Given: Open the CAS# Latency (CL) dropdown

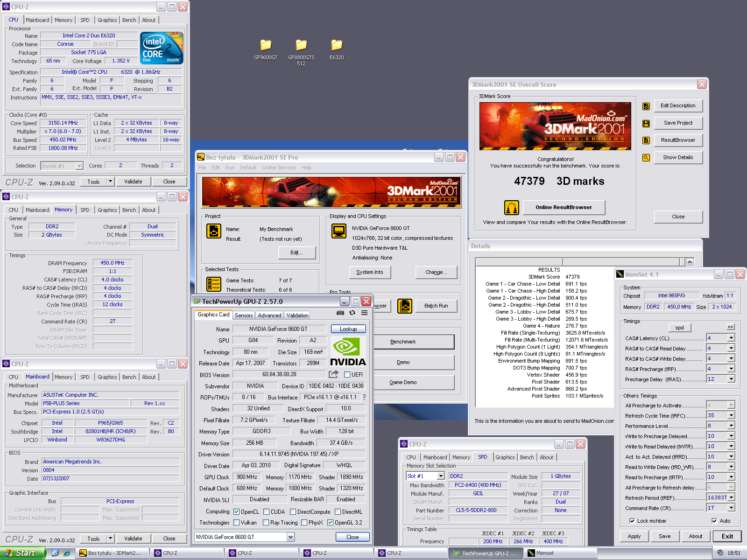Looking at the screenshot, I should click(x=731, y=338).
